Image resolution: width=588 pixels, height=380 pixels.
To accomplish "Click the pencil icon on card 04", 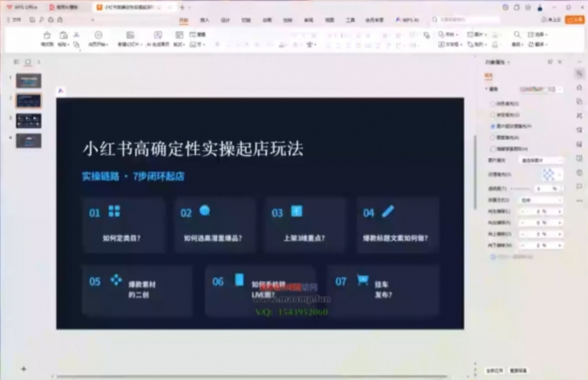I will pos(388,212).
